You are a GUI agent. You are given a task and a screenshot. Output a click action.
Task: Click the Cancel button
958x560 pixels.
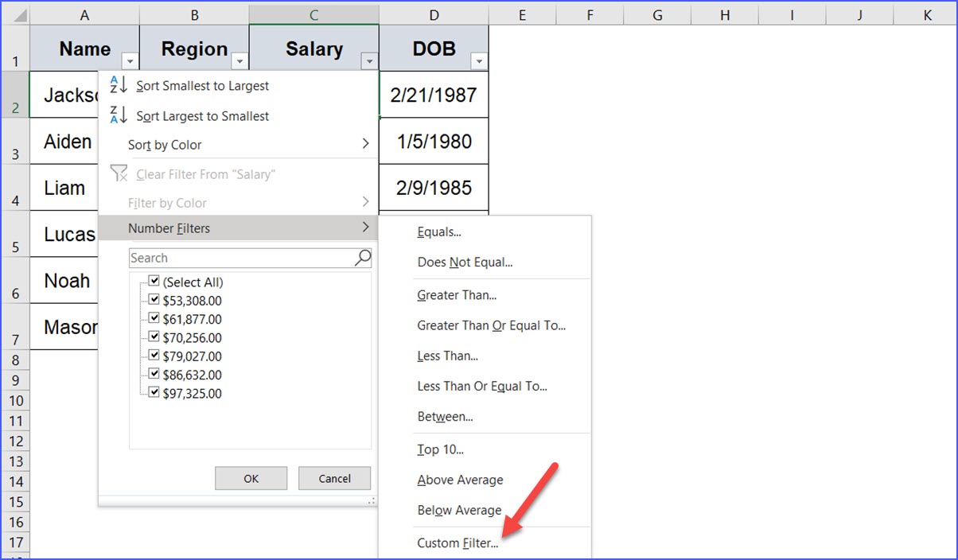coord(334,478)
